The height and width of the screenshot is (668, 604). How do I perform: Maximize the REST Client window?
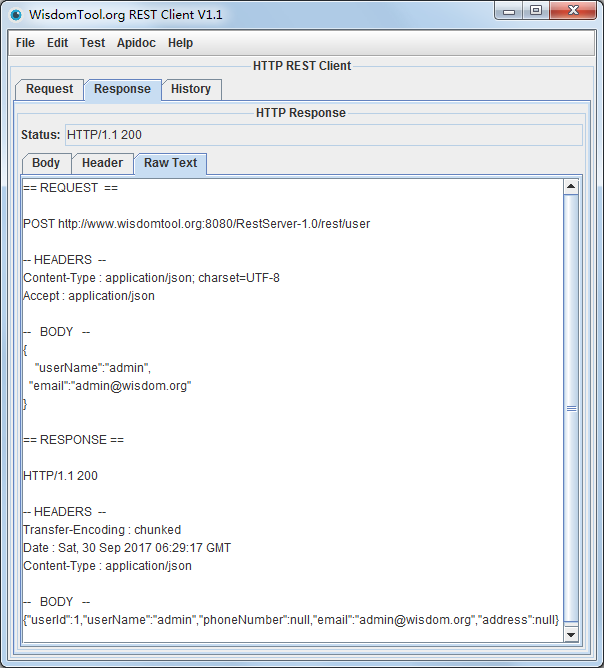coord(536,11)
